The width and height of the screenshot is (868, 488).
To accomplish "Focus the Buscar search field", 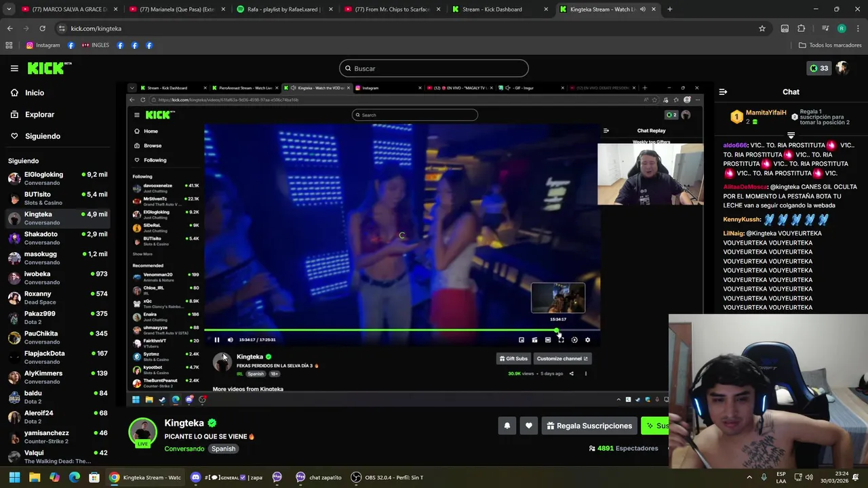I will (434, 68).
